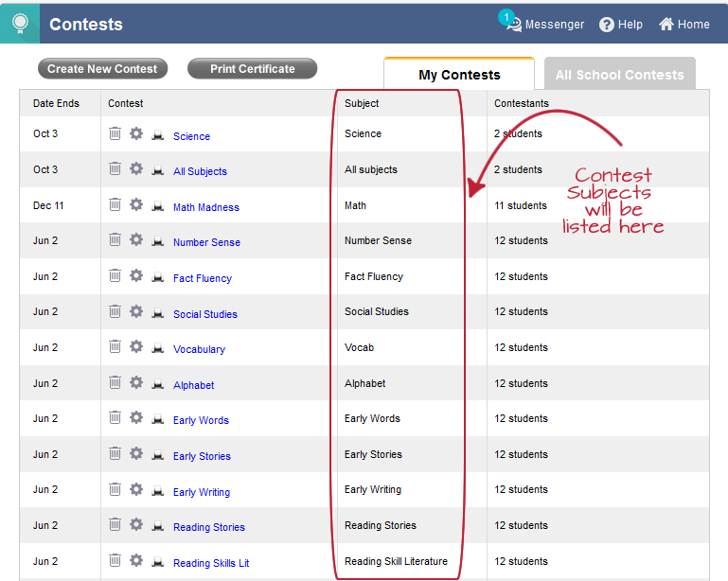Open Fact Fluency contest link
Viewport: 728px width, 581px height.
pyautogui.click(x=203, y=278)
